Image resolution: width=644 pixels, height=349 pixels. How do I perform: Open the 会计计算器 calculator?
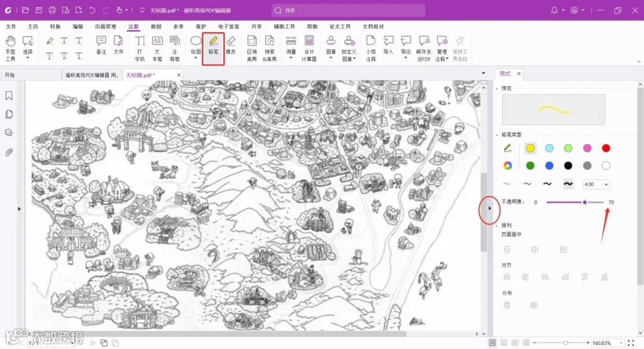309,48
